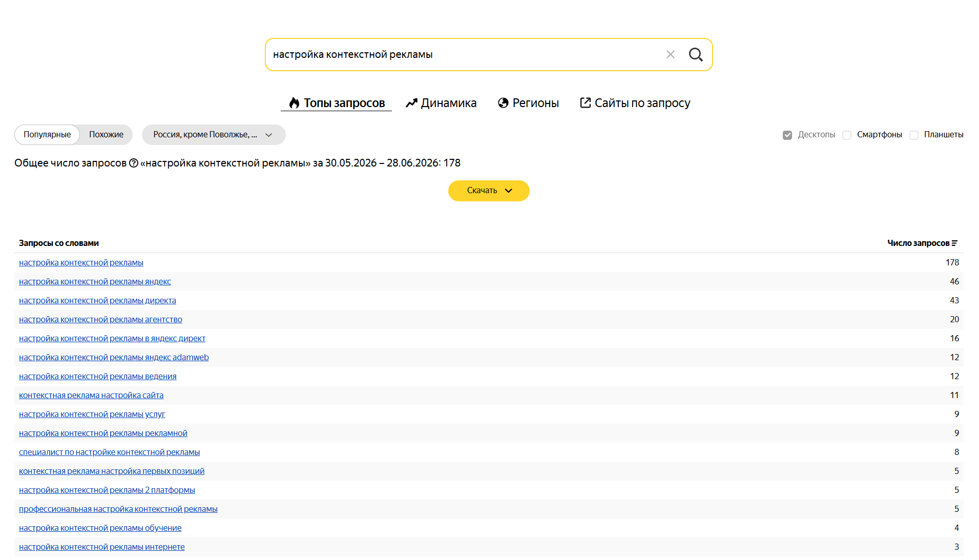
Task: Clear the search field with X icon
Action: coord(670,54)
